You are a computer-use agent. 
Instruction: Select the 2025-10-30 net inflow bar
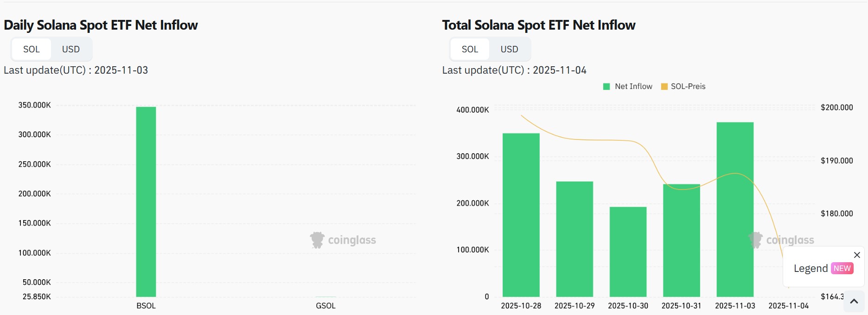coord(628,252)
